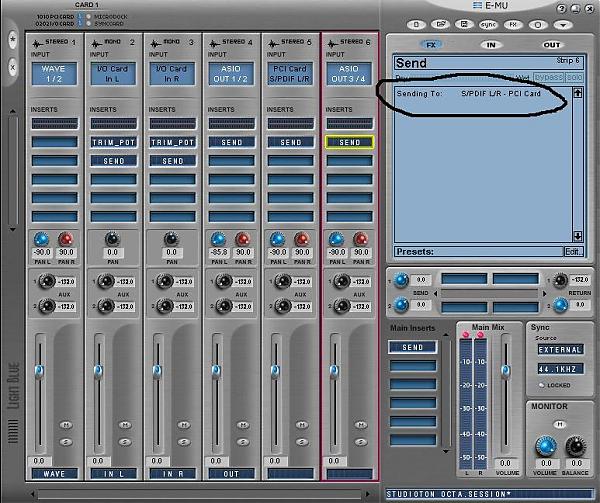The height and width of the screenshot is (503, 600).
Task: Click the Monitor Volume knob
Action: point(545,446)
